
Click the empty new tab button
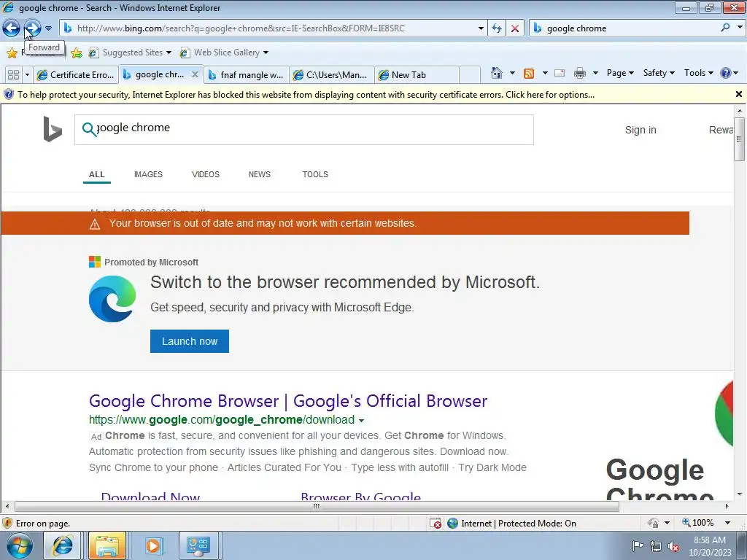(x=470, y=75)
